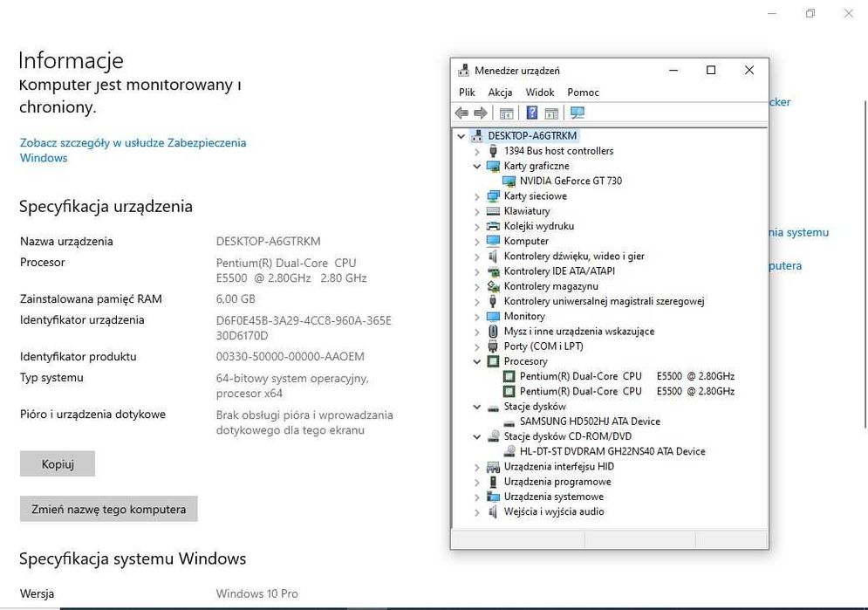
Task: Click the Kontrolery magazynu icon
Action: 493,286
